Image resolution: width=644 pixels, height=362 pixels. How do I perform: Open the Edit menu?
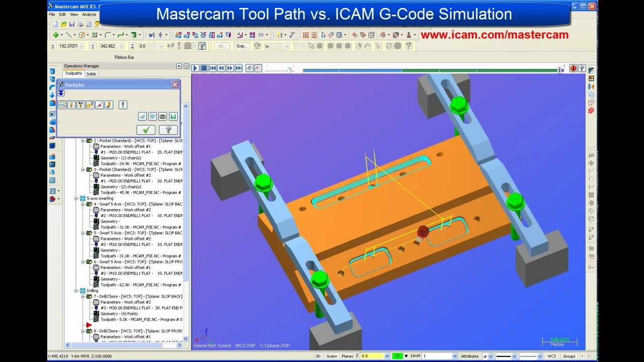62,15
